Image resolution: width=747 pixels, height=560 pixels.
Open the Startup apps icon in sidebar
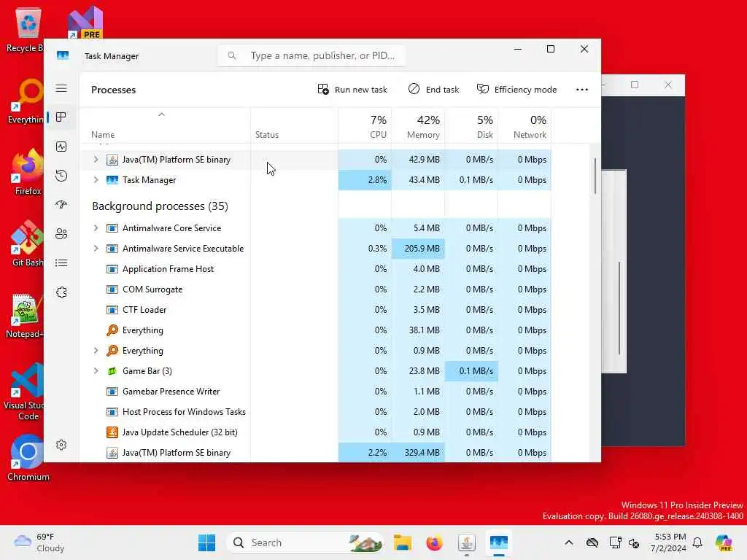(x=61, y=205)
